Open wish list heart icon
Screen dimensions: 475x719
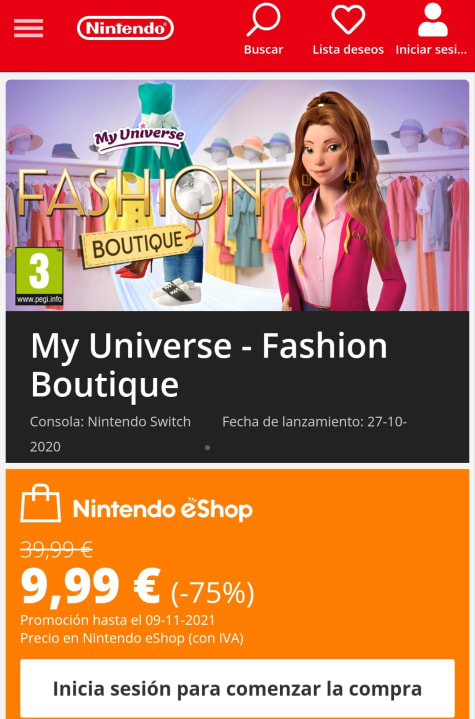[x=348, y=20]
